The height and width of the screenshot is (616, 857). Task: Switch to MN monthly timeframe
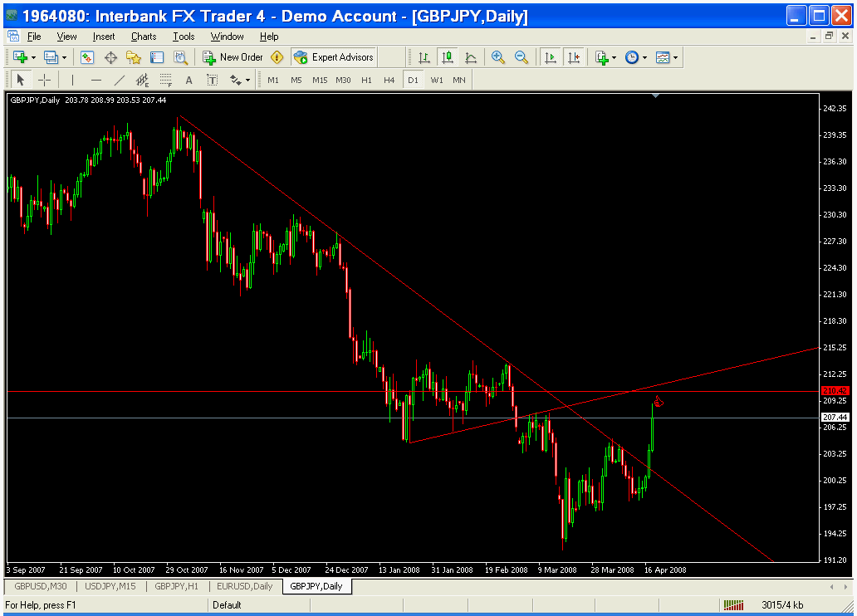pyautogui.click(x=459, y=81)
